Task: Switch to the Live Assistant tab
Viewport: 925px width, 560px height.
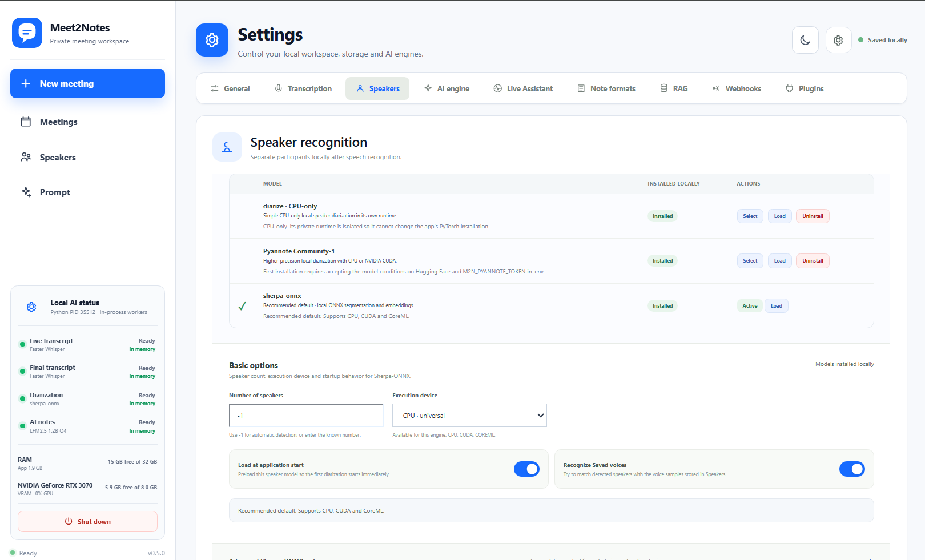Action: [523, 88]
